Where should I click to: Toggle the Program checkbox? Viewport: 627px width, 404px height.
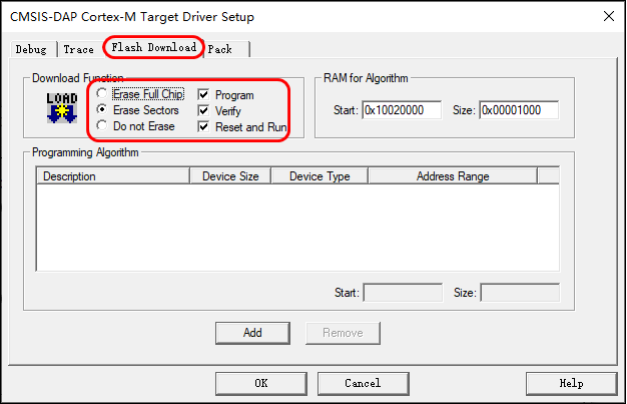[x=204, y=95]
